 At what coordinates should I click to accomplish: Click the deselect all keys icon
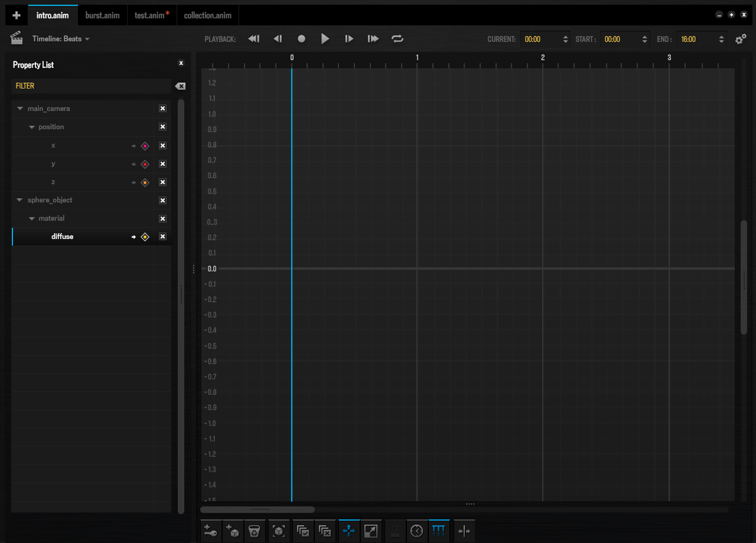(x=325, y=531)
